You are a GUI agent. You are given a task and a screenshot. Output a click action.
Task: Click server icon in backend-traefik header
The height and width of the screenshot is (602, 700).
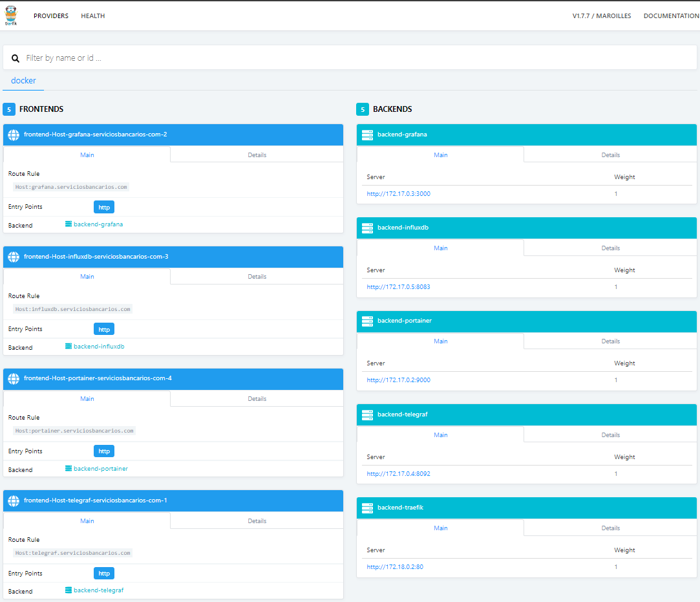coord(367,508)
